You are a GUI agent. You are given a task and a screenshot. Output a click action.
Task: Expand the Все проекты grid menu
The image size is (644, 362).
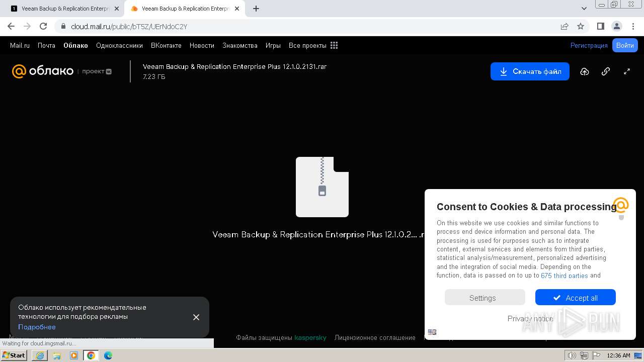point(313,45)
